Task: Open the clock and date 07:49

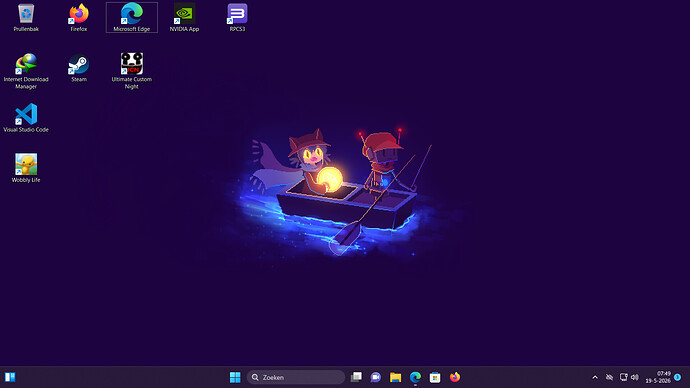Action: pos(658,377)
